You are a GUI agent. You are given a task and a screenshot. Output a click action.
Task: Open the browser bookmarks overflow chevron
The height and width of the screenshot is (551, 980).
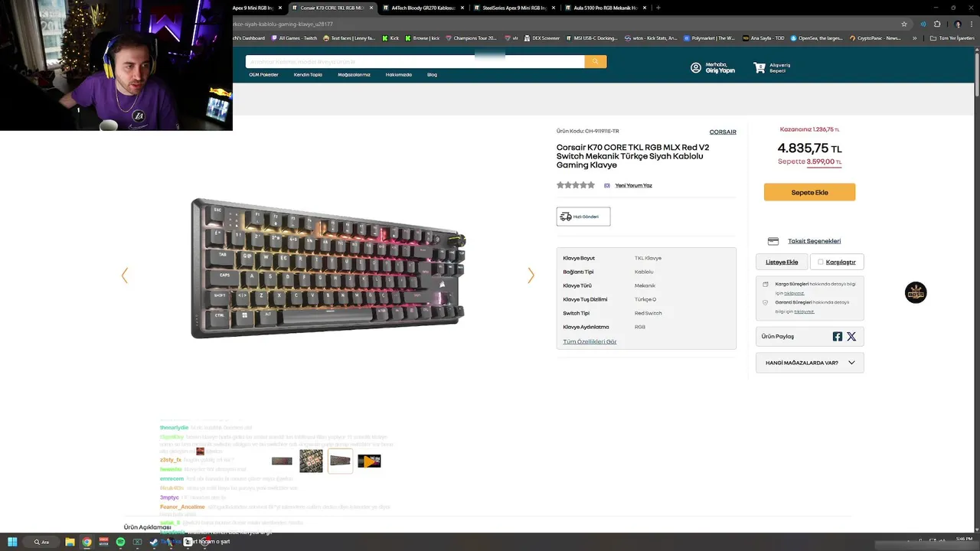pyautogui.click(x=915, y=38)
